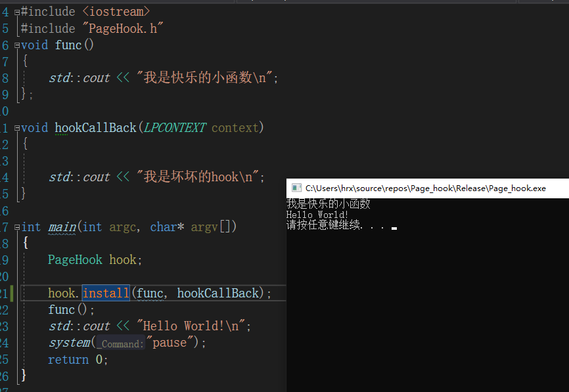Click 我是快乐的小函数 in the console output
Viewport: 569px width, 392px height.
[329, 204]
